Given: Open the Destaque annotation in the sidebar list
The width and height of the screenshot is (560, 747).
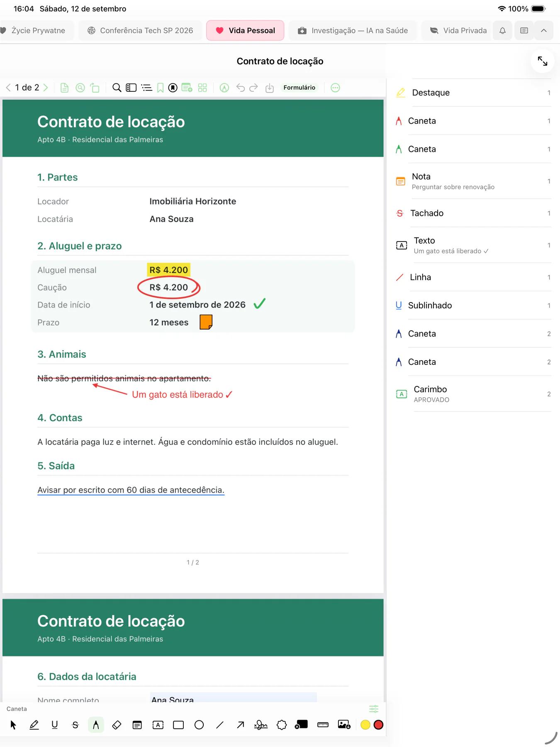Looking at the screenshot, I should 473,93.
